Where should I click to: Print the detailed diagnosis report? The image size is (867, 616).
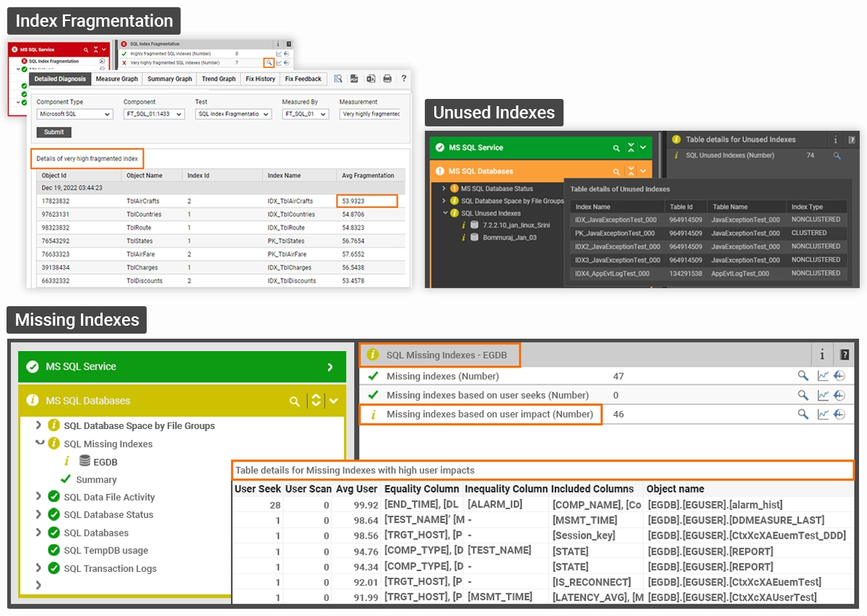tap(387, 79)
